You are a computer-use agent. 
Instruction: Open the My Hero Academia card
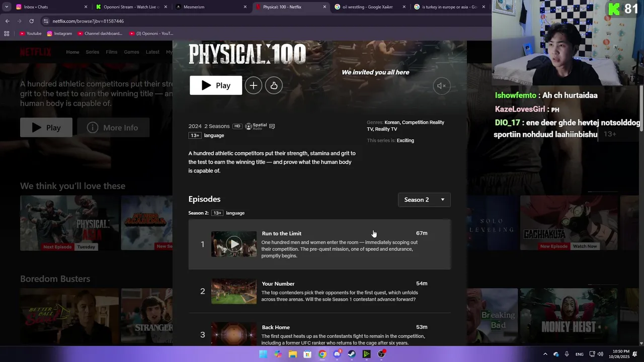[x=146, y=223]
